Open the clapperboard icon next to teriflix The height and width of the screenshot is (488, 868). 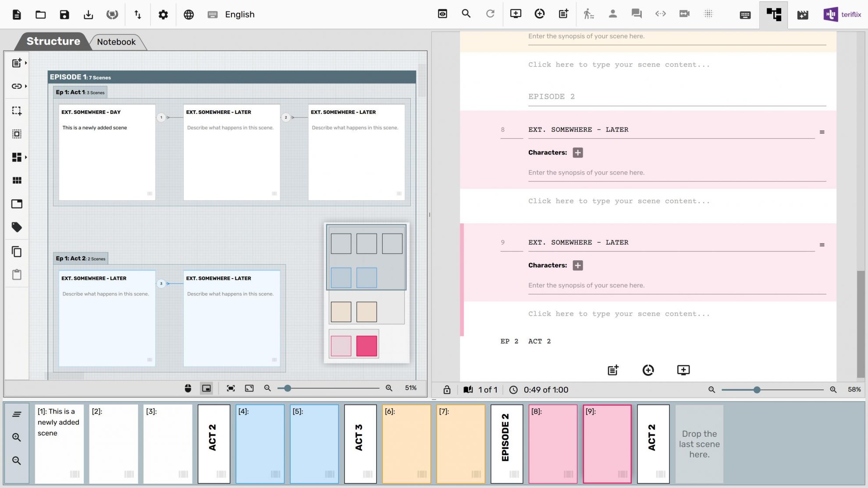[x=803, y=14]
